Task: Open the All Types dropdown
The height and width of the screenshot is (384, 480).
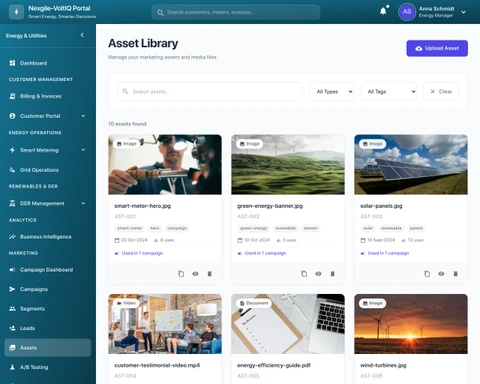Action: coord(332,91)
